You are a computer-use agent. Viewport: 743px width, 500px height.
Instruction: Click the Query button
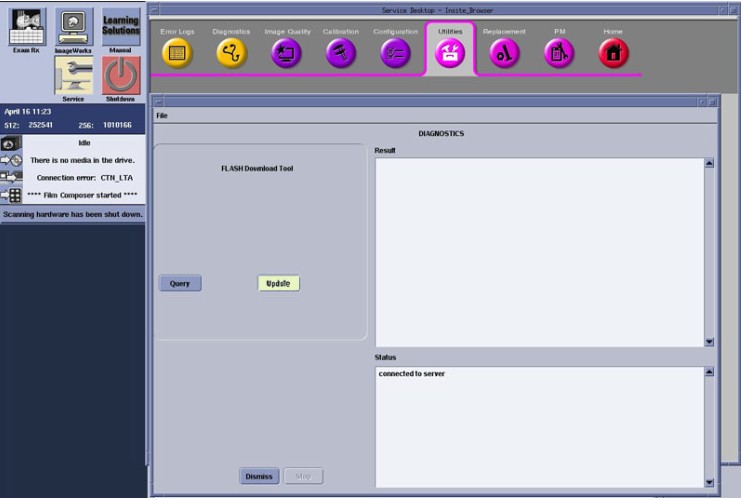180,283
